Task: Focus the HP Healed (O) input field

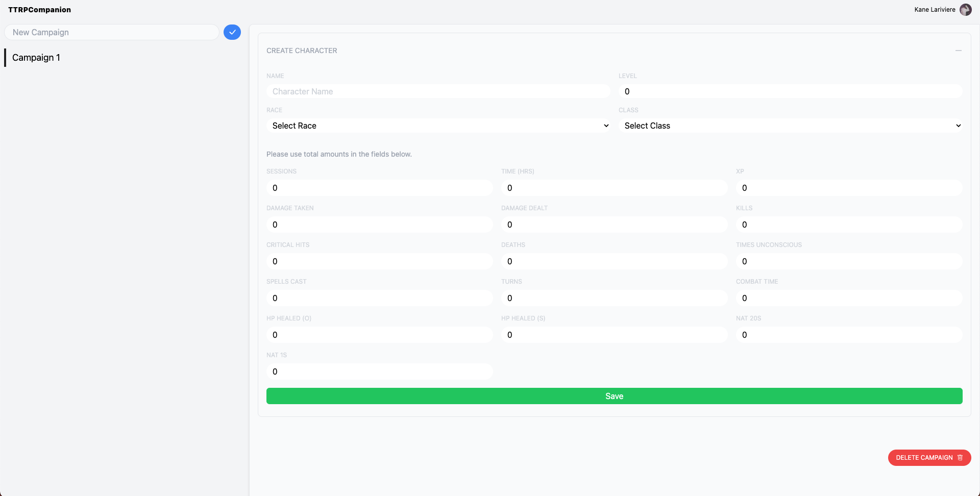Action: (380, 335)
